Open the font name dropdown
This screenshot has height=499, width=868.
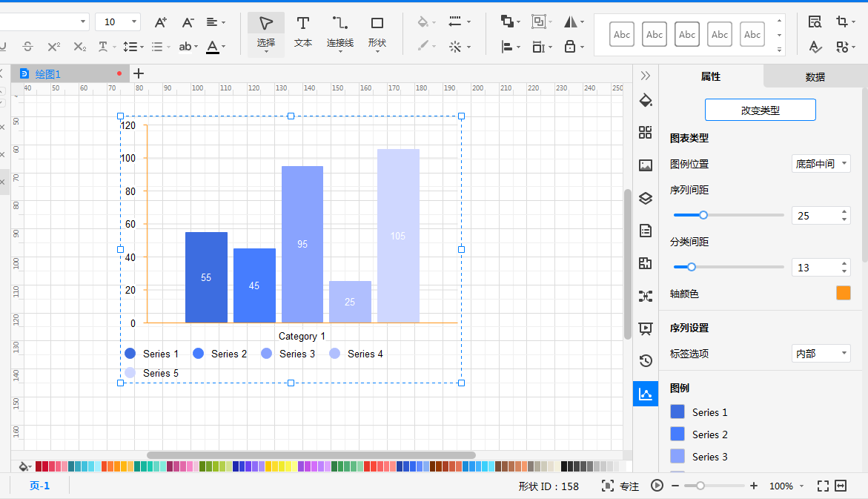pos(83,22)
